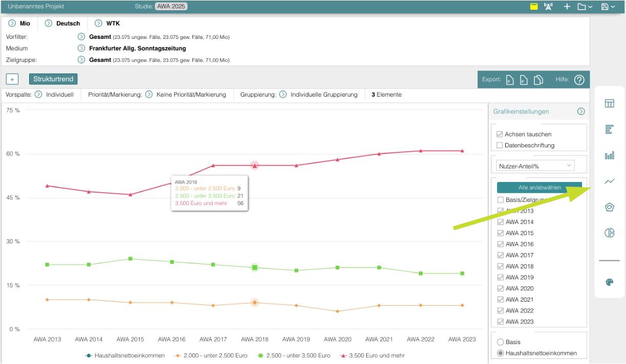626x364 pixels.
Task: Select the radar chart pentagon icon
Action: (609, 207)
